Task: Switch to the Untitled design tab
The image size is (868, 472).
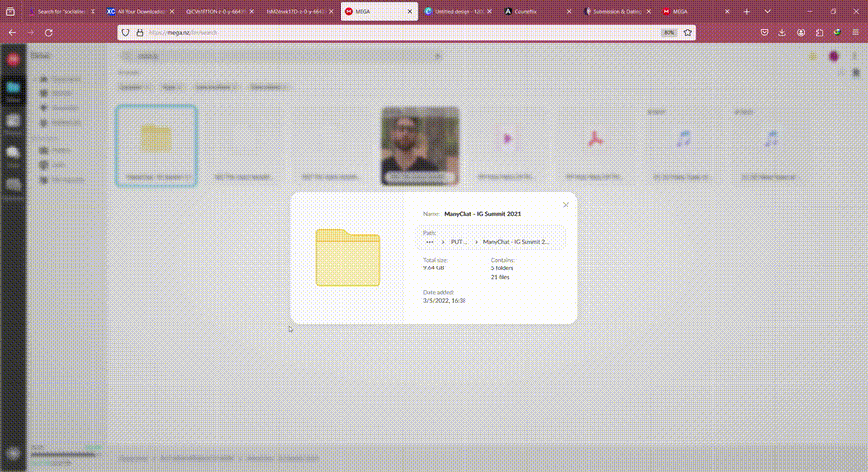Action: click(x=459, y=11)
